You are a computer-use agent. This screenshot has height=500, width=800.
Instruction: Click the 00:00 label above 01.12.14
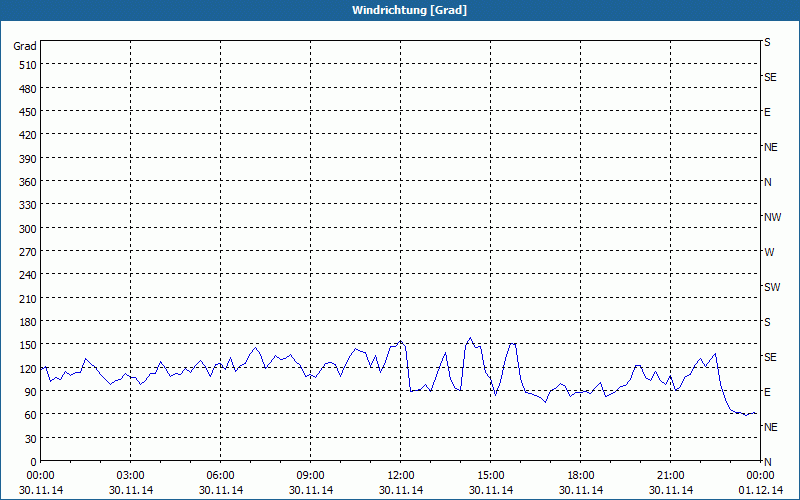(x=761, y=476)
